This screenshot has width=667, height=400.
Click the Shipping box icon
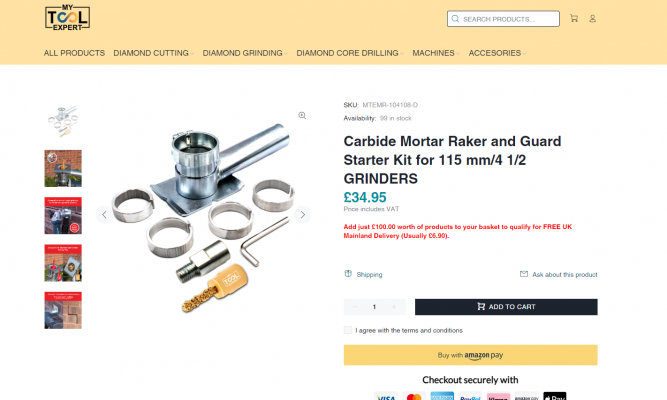(x=348, y=274)
